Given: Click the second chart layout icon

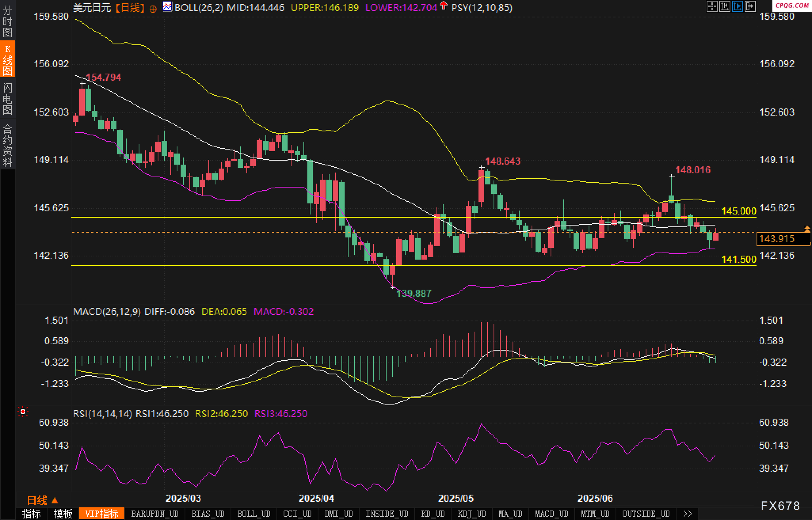Looking at the screenshot, I should click(724, 6).
